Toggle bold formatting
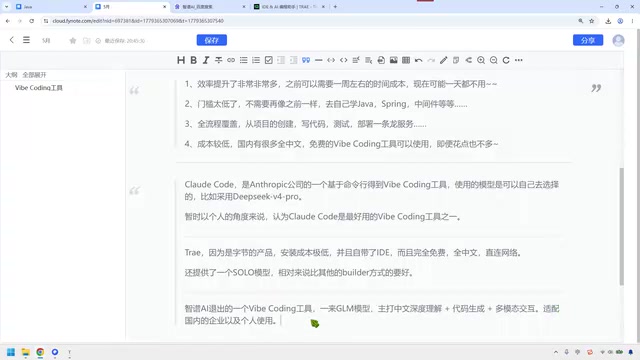This screenshot has height=360, width=640. click(193, 60)
